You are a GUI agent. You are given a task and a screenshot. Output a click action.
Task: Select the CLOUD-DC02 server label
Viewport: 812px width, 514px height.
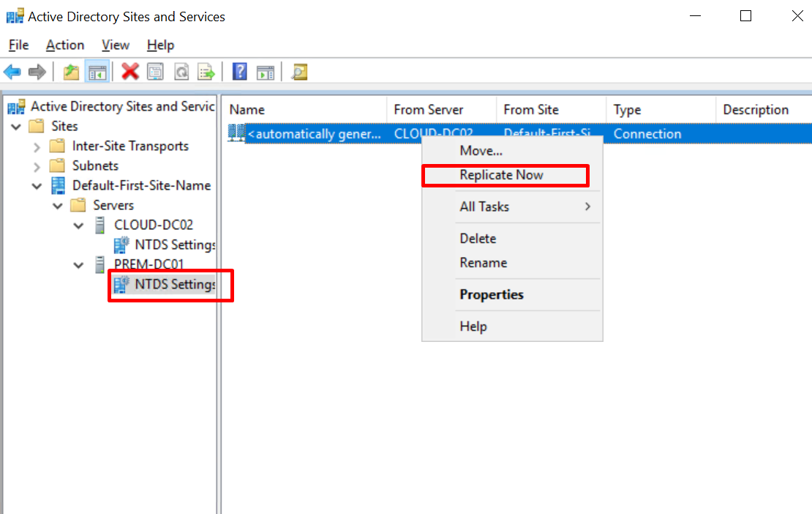[154, 225]
